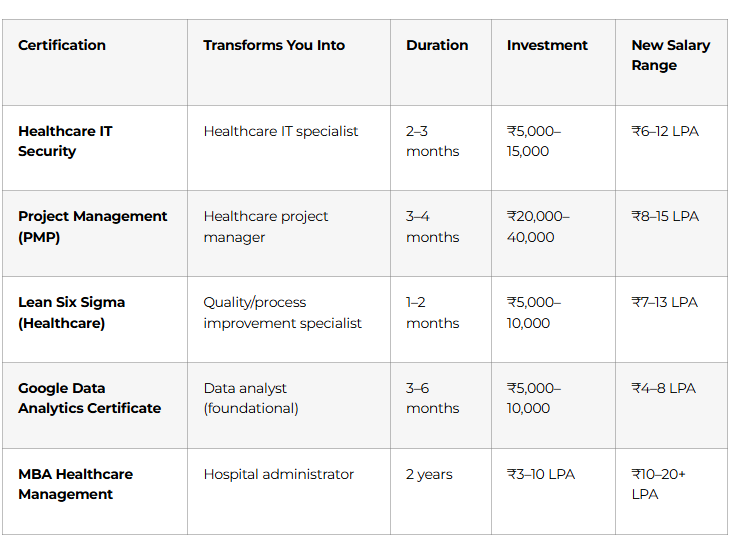Viewport: 732px width, 545px height.
Task: Click the Investment column header
Action: (547, 45)
